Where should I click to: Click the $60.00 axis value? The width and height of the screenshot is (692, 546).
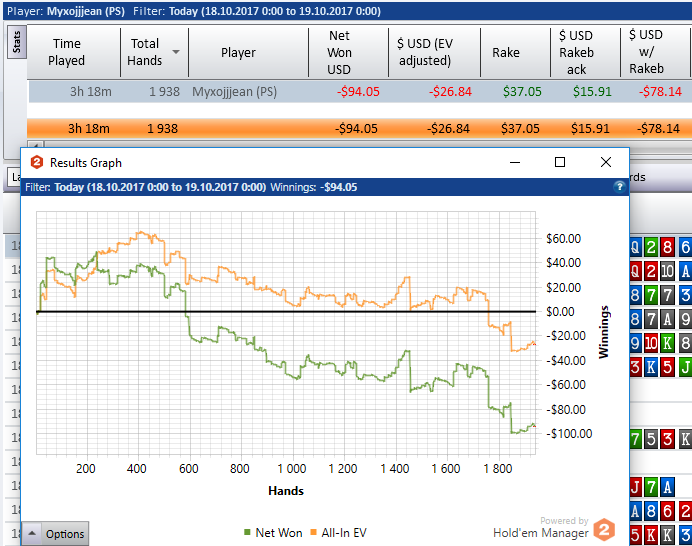click(564, 239)
